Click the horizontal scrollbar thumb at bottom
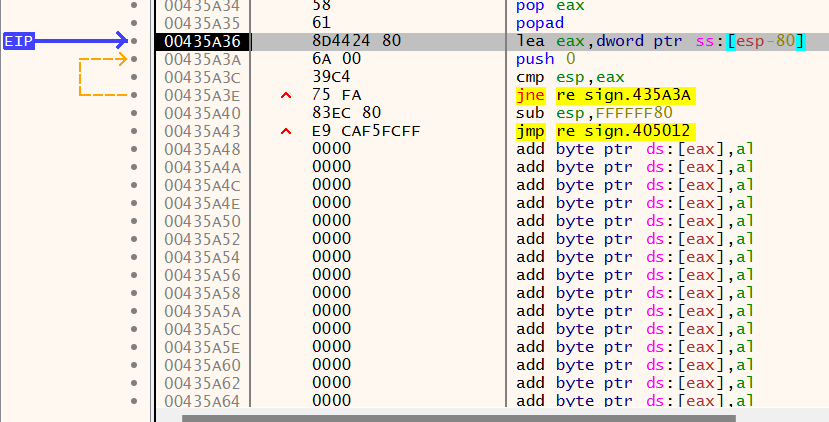This screenshot has height=422, width=829. [x=459, y=418]
